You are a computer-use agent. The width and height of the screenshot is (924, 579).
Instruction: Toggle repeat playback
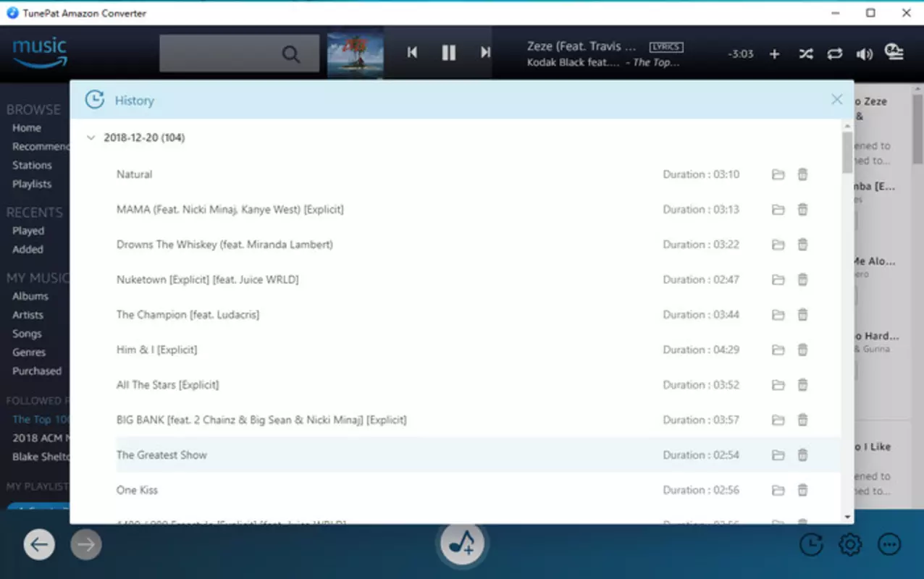tap(835, 54)
